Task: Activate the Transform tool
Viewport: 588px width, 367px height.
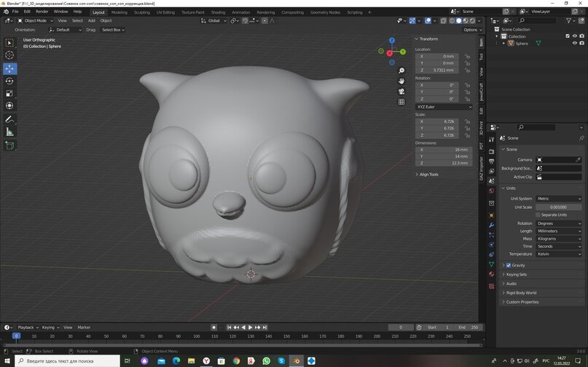Action: click(9, 106)
